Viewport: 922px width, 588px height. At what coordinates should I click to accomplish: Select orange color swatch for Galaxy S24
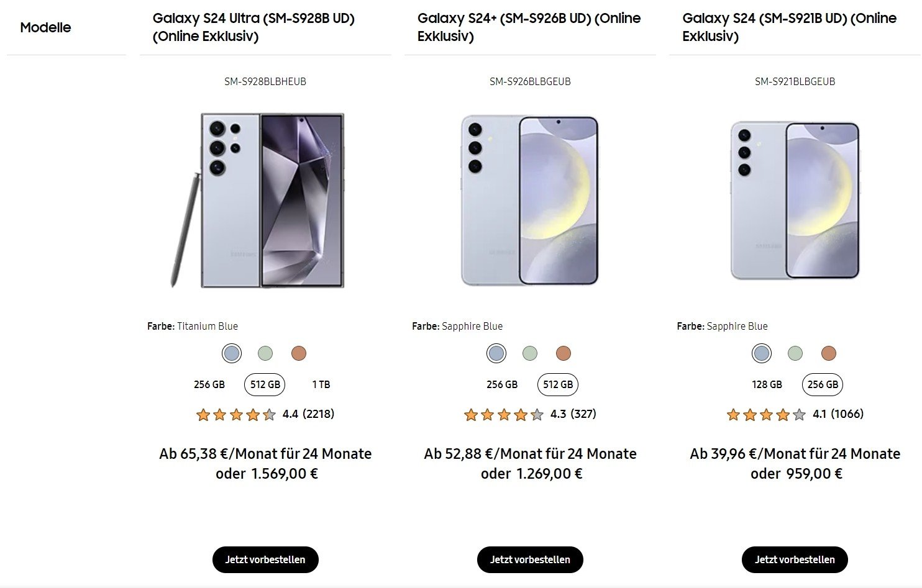[829, 353]
